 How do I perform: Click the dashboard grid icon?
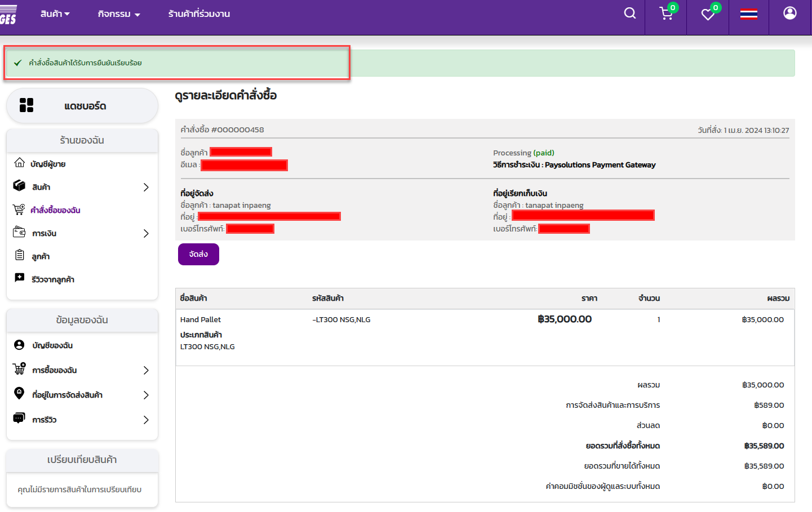point(26,105)
